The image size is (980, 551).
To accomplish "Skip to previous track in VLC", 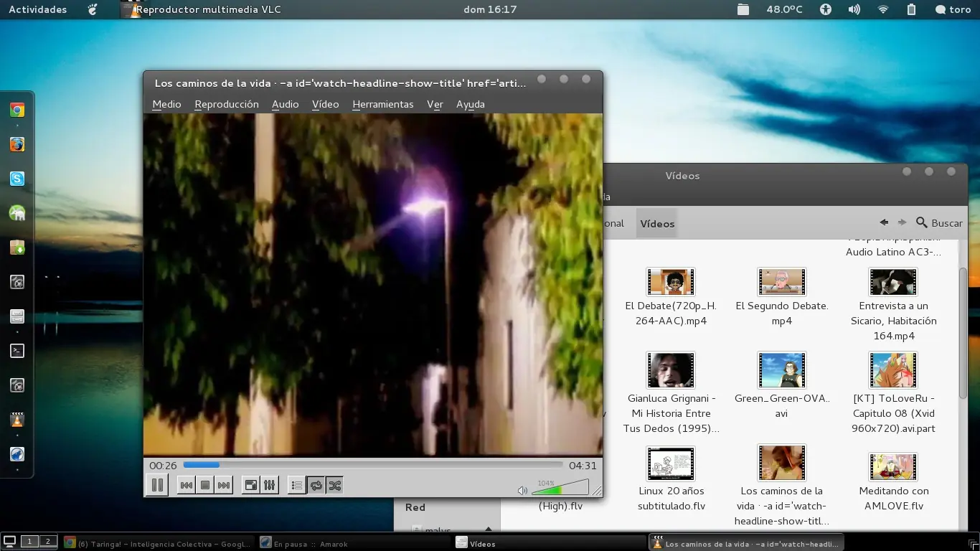I will coord(186,486).
